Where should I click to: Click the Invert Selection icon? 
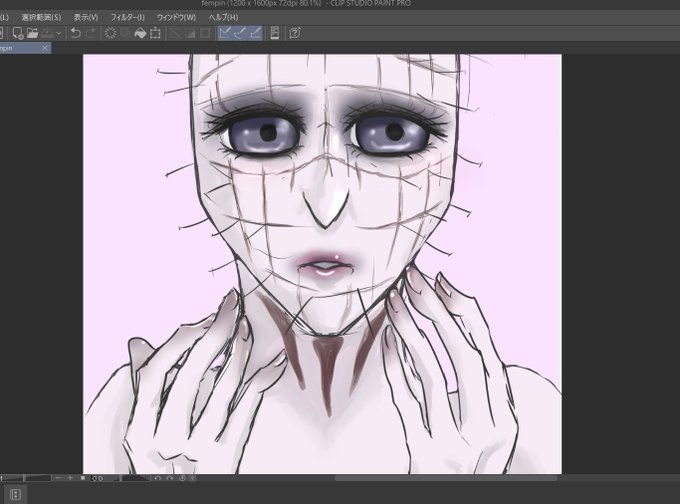[190, 33]
